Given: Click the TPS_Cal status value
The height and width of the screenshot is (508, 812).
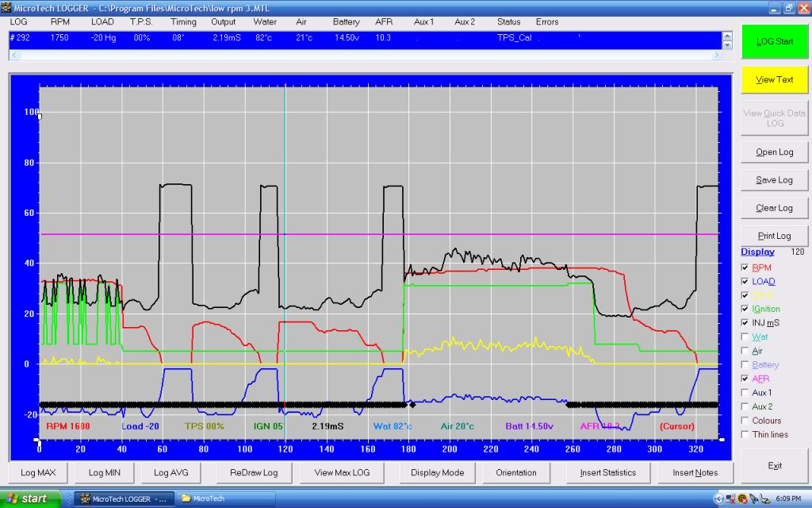Looking at the screenshot, I should point(514,38).
